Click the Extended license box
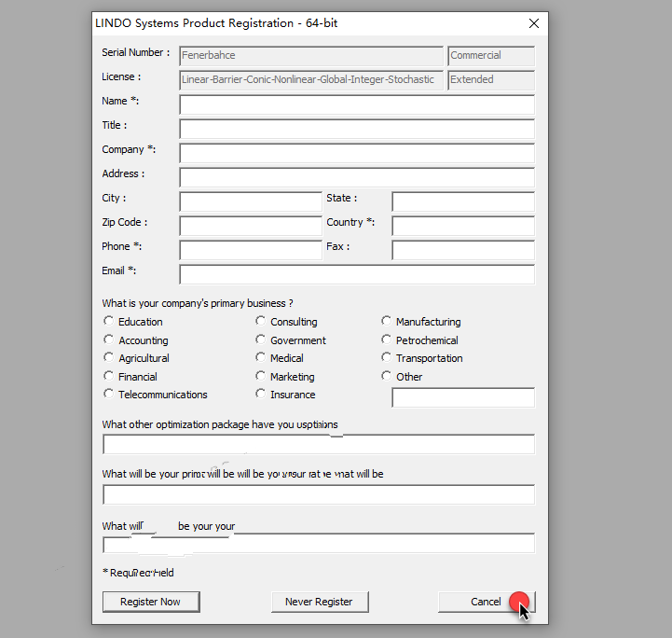The image size is (672, 638). click(x=491, y=80)
